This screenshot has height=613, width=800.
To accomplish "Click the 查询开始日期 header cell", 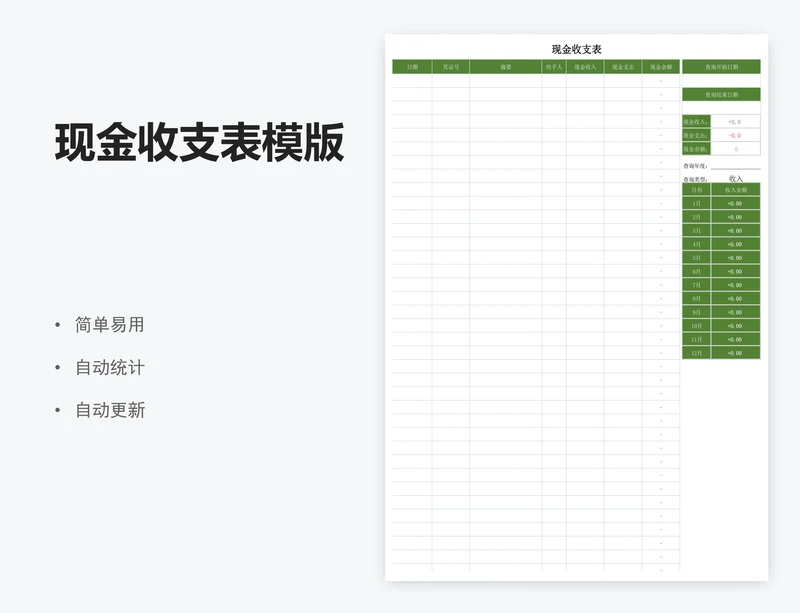I will pos(721,67).
